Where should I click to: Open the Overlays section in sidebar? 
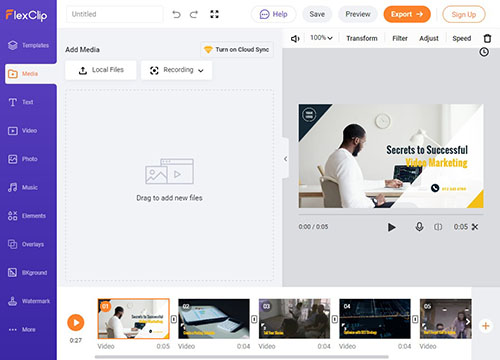pos(26,244)
